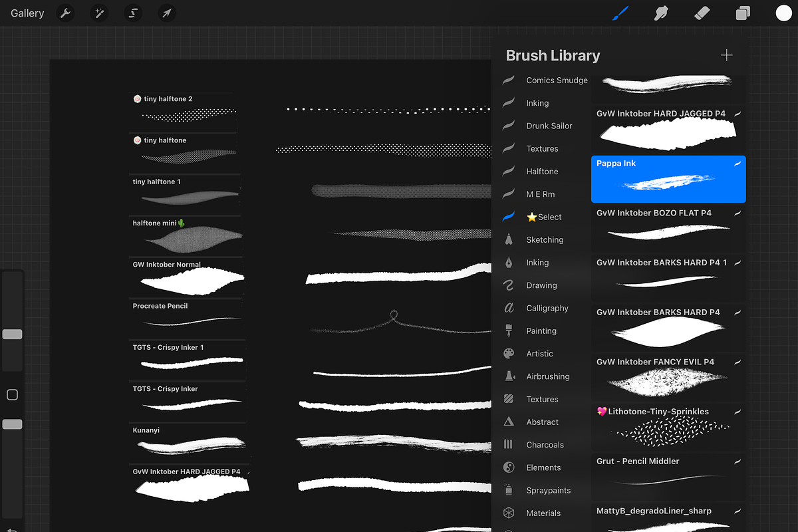
Task: Click the Abstract triangle icon
Action: coord(509,422)
